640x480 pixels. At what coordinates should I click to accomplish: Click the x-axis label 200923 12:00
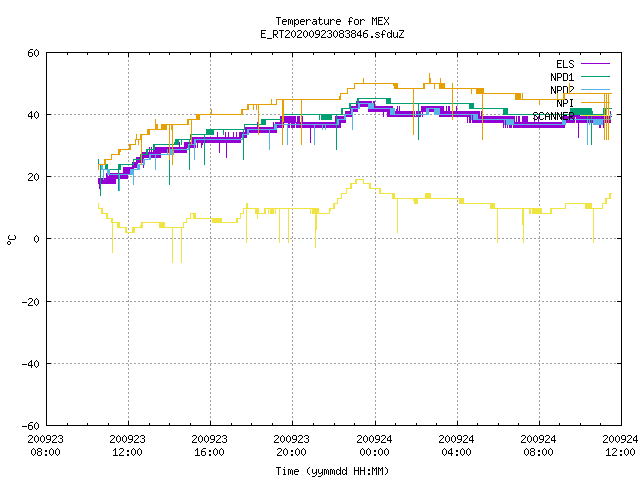(x=128, y=446)
